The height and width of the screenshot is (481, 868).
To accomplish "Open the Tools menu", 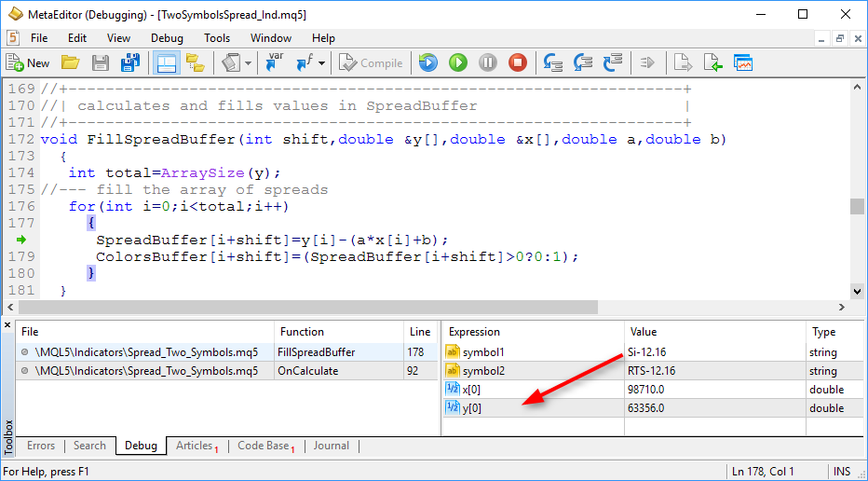I will point(217,38).
